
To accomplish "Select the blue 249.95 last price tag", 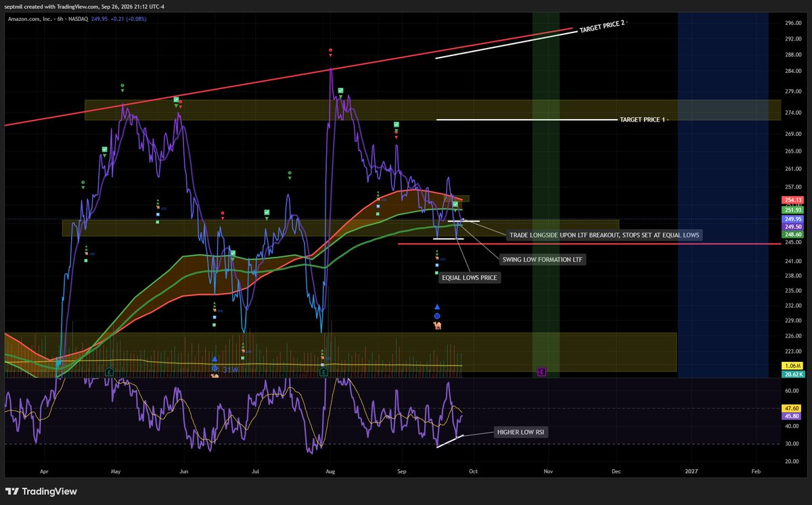I will pyautogui.click(x=794, y=219).
